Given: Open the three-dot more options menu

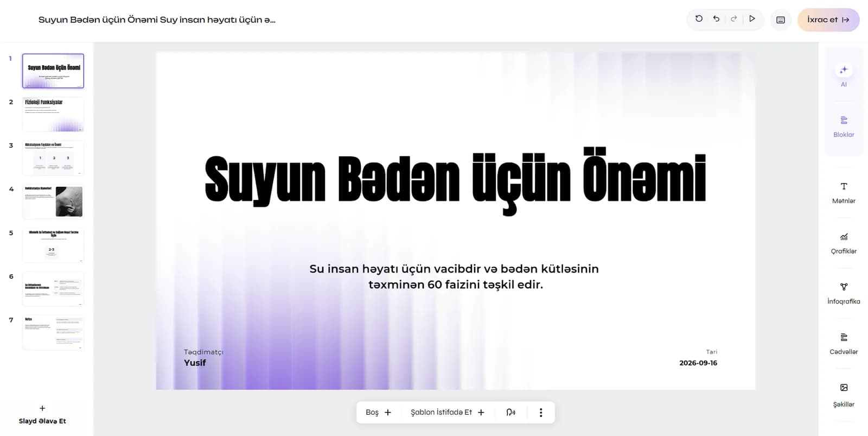Looking at the screenshot, I should (540, 412).
